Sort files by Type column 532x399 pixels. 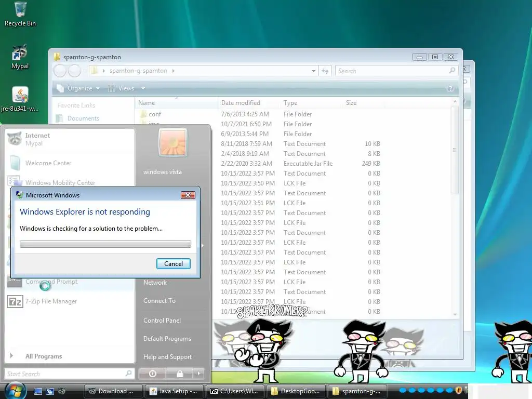312,103
